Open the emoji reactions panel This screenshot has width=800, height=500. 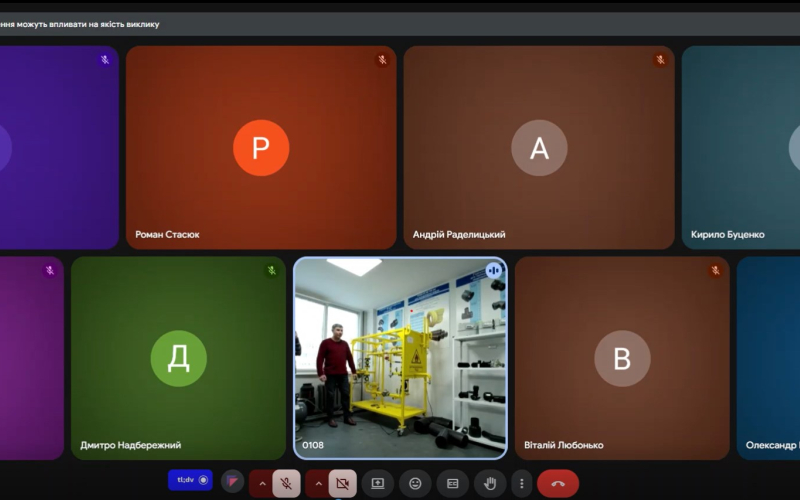click(x=415, y=484)
